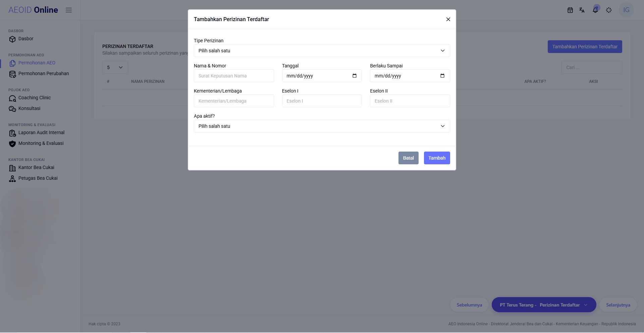Focus the Nama & Nomor input field
The width and height of the screenshot is (644, 333).
tap(234, 76)
